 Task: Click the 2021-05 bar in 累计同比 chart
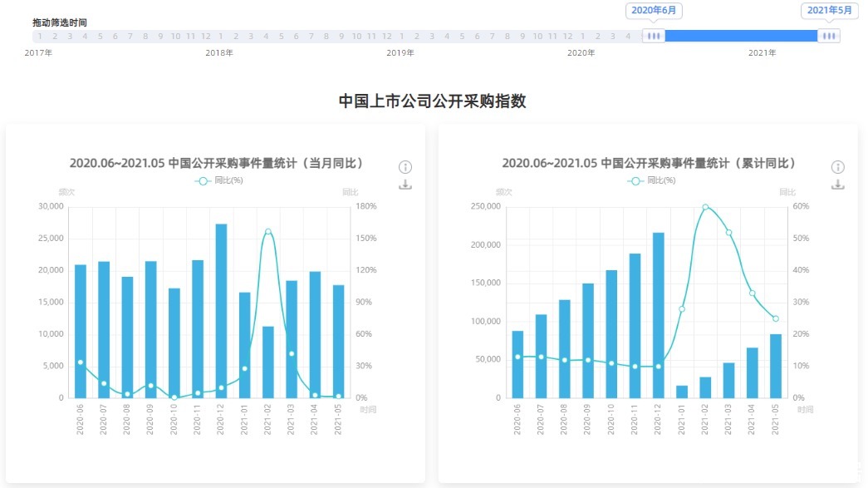pyautogui.click(x=775, y=366)
